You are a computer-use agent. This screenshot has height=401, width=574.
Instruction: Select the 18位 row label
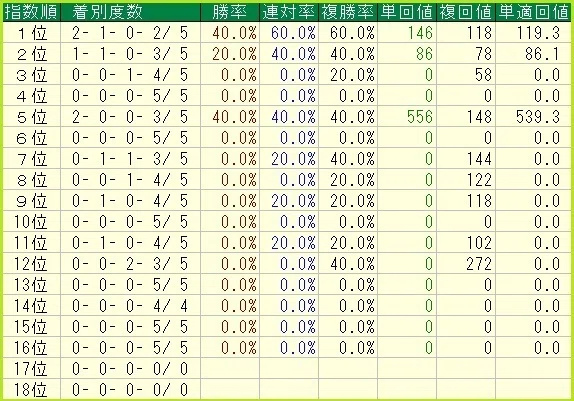[x=31, y=390]
